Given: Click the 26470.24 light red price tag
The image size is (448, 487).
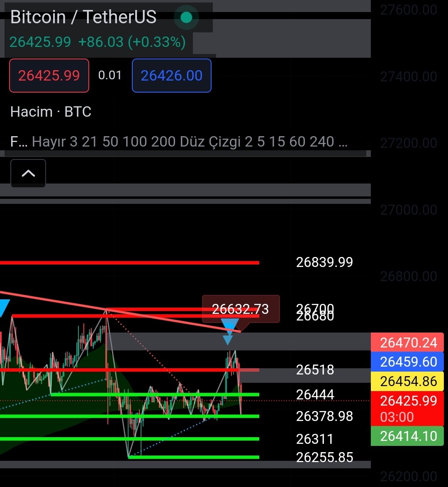Looking at the screenshot, I should (x=407, y=342).
